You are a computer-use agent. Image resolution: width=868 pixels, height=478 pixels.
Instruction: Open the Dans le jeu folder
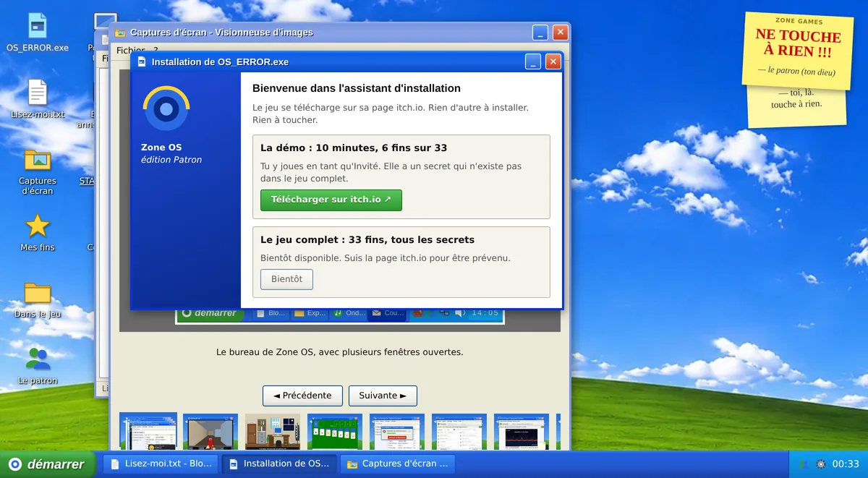(x=38, y=299)
